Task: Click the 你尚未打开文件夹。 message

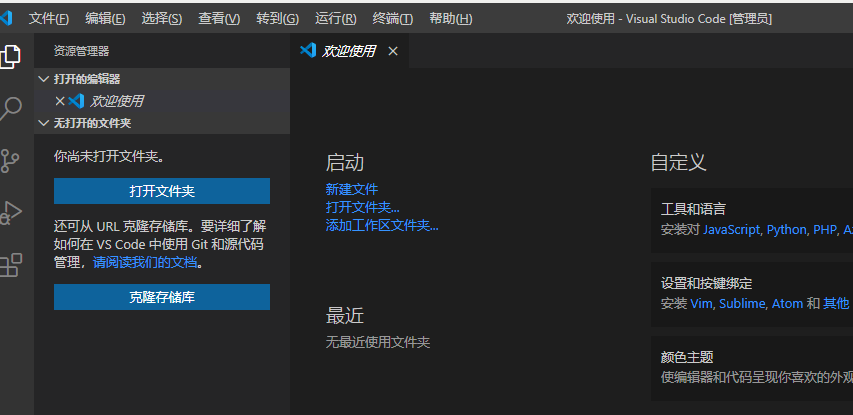Action: pyautogui.click(x=109, y=157)
